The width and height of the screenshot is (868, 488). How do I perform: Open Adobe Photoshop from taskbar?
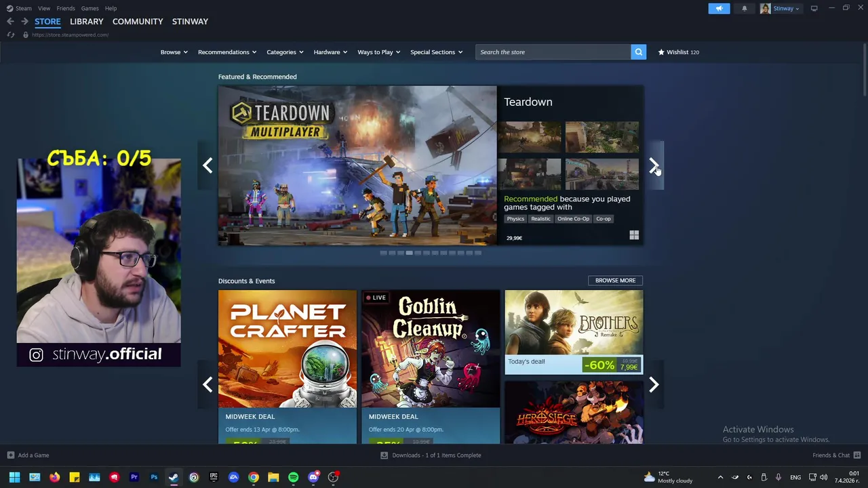tap(154, 477)
